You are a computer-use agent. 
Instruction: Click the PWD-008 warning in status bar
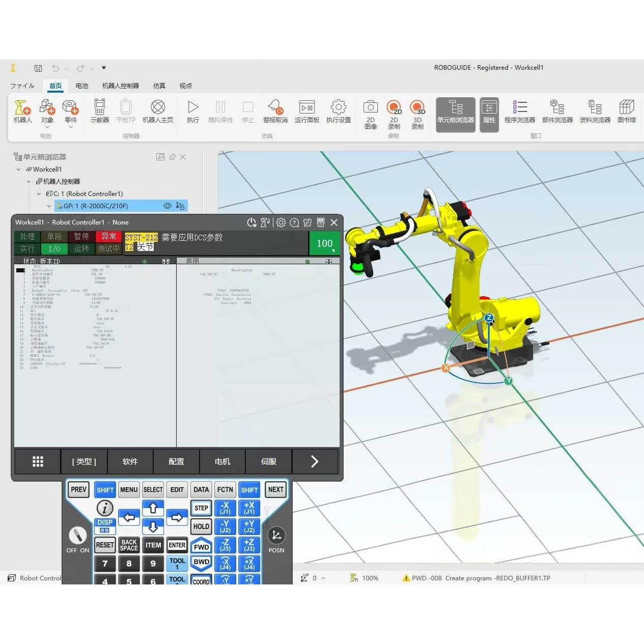click(476, 578)
